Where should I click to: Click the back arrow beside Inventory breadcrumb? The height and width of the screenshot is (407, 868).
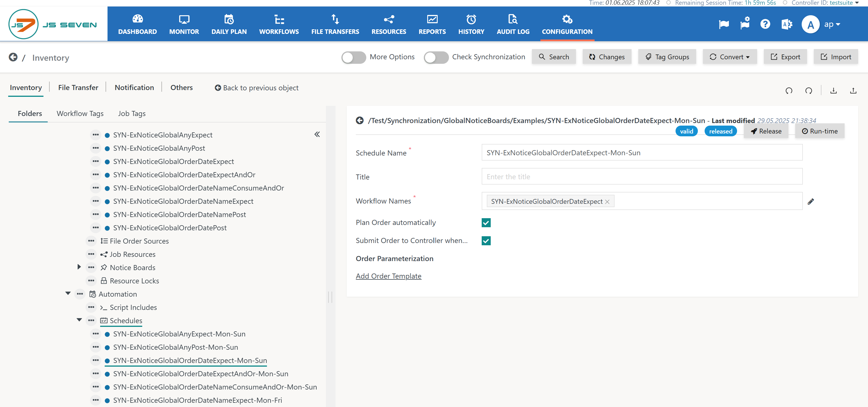(x=13, y=57)
